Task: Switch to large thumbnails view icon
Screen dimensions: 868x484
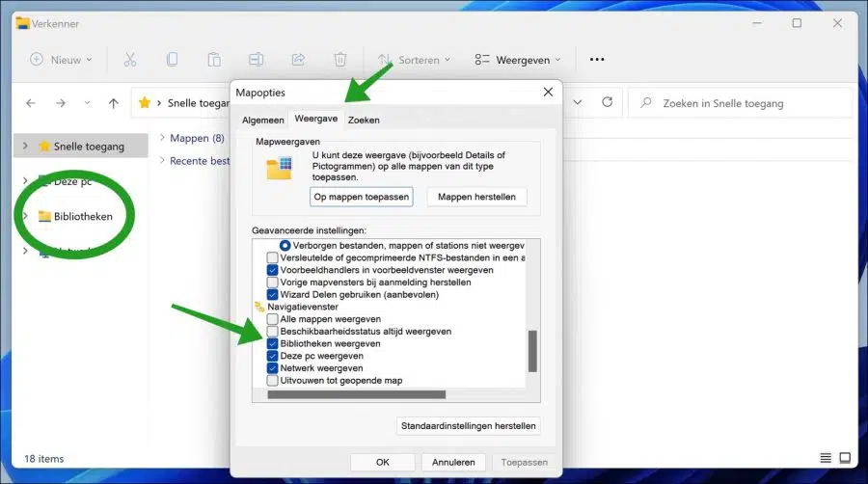Action: tap(845, 458)
